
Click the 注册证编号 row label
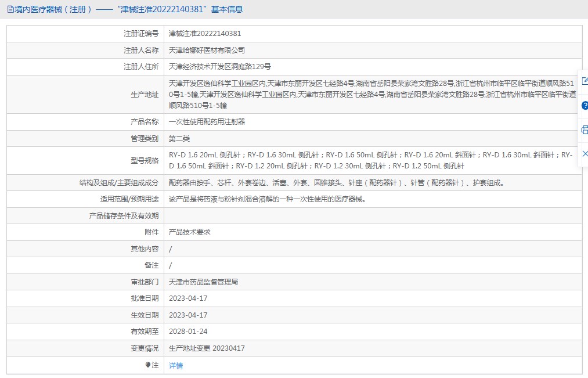[141, 34]
